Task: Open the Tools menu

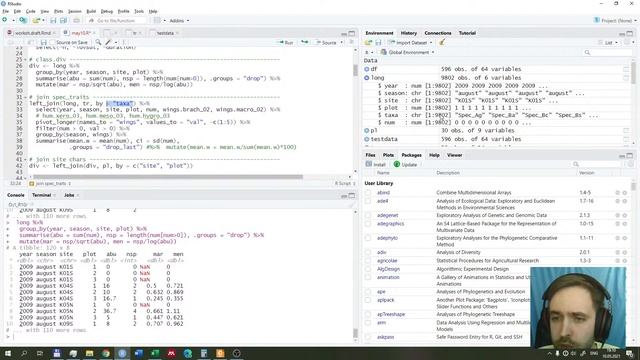Action: pyautogui.click(x=139, y=11)
